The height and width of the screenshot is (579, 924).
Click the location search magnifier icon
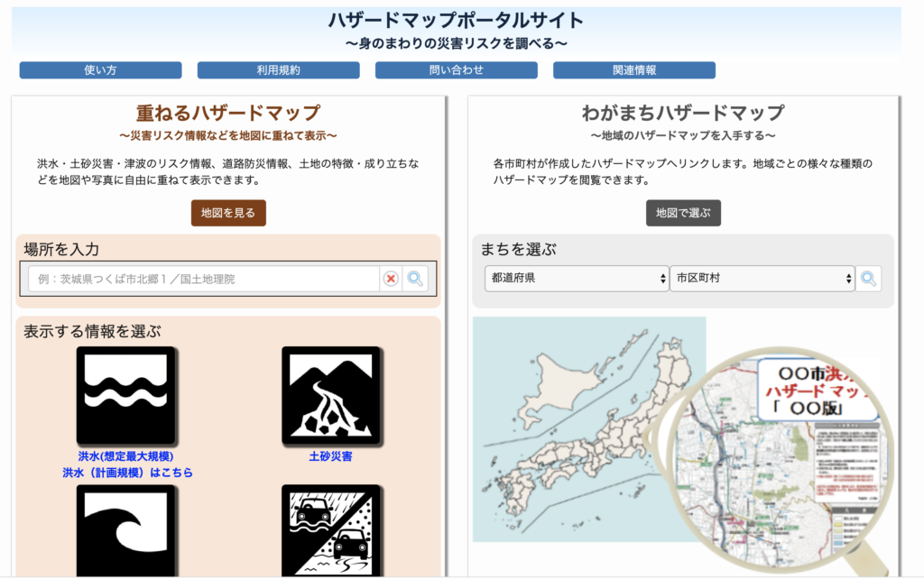click(x=415, y=279)
